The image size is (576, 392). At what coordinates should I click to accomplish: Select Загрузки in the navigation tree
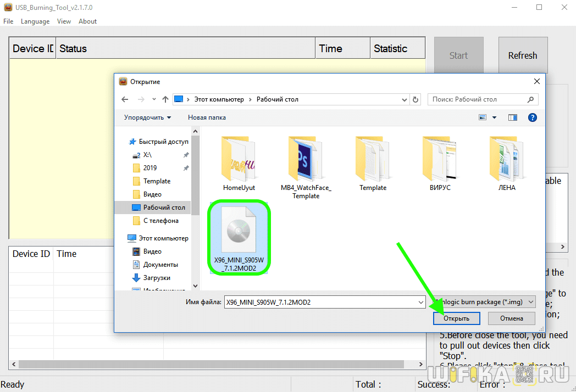pyautogui.click(x=157, y=278)
